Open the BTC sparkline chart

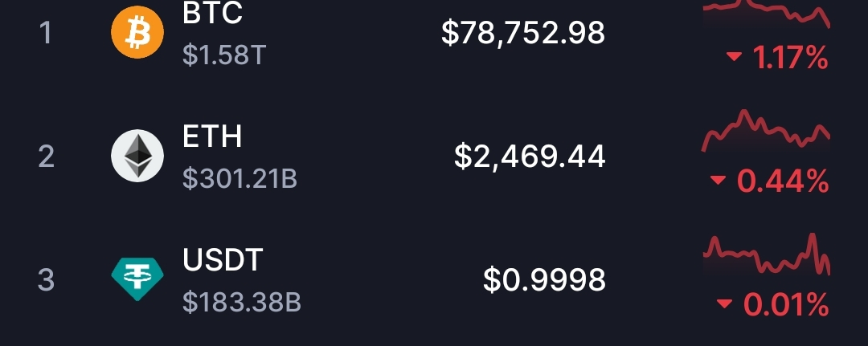coord(766,14)
